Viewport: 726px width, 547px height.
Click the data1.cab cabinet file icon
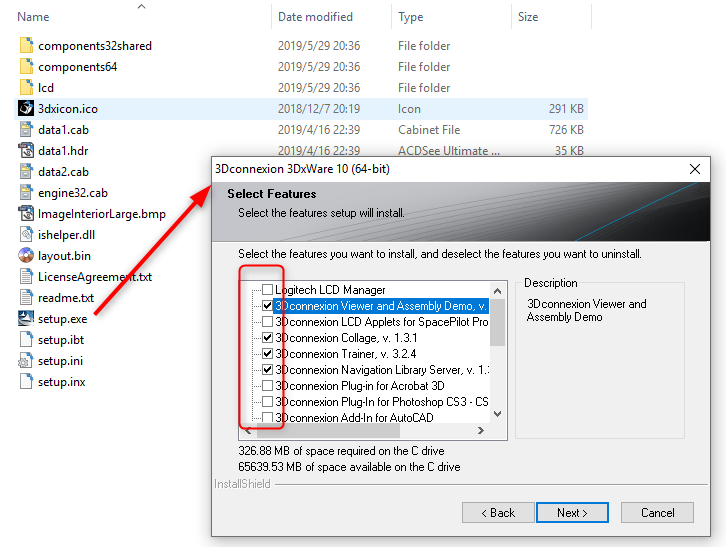coord(26,129)
